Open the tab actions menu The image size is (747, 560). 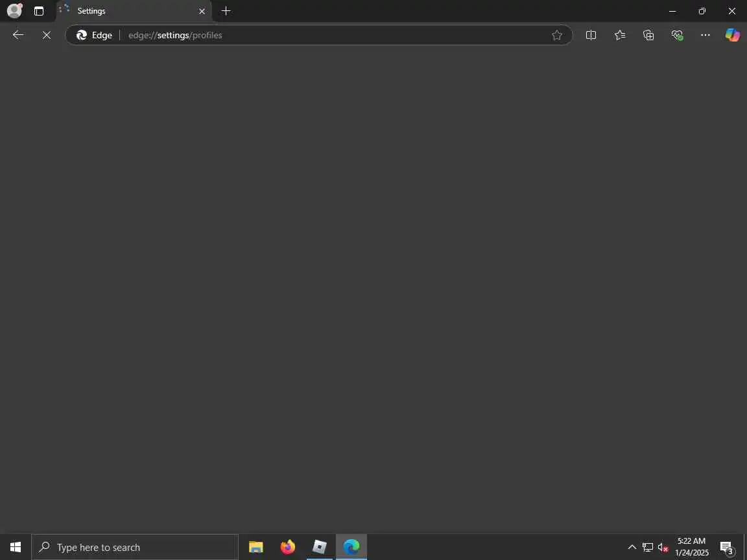click(39, 11)
